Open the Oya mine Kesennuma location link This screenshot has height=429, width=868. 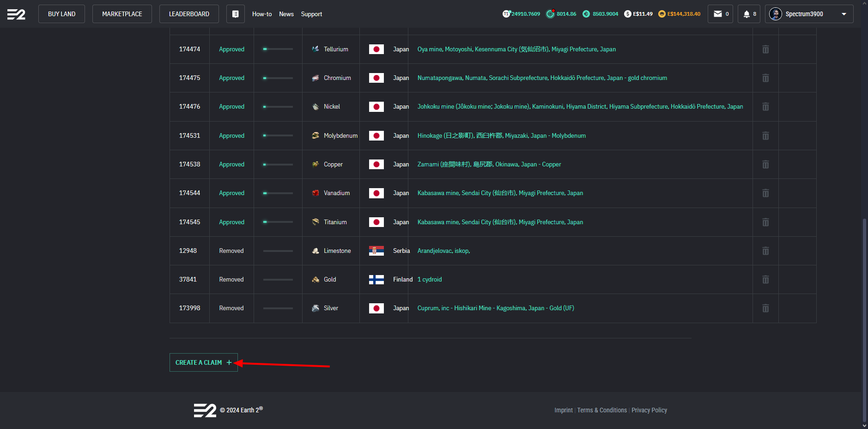[516, 49]
